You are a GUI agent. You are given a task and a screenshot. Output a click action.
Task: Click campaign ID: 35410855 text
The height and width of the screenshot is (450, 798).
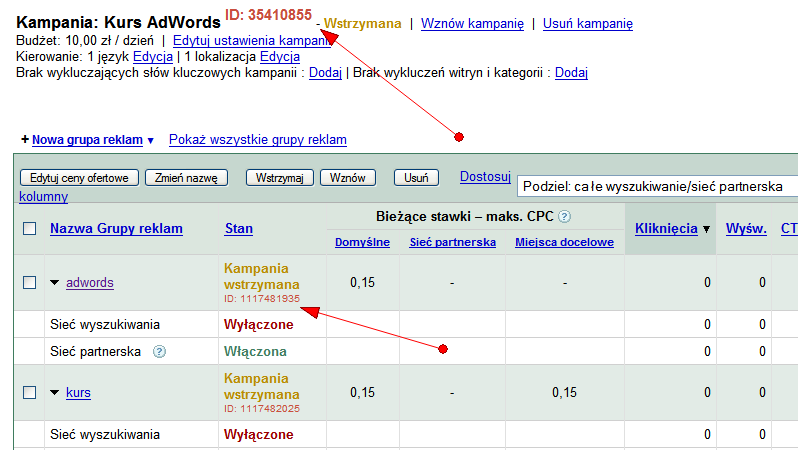click(268, 15)
